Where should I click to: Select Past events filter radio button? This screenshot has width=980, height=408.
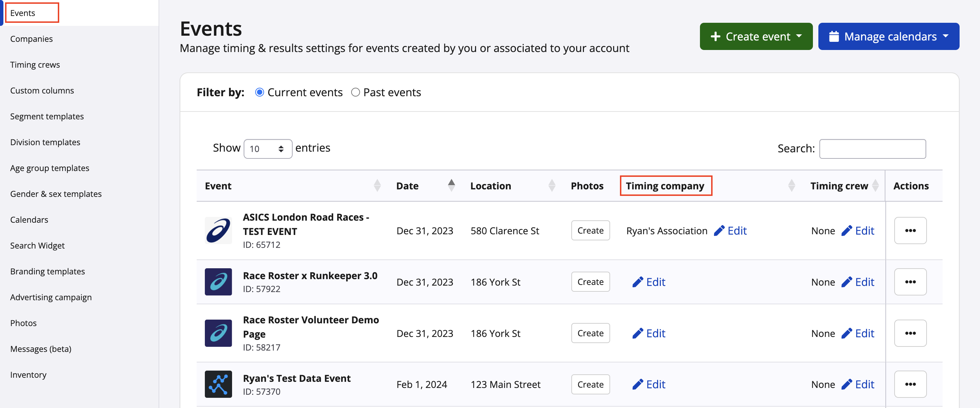(x=355, y=92)
